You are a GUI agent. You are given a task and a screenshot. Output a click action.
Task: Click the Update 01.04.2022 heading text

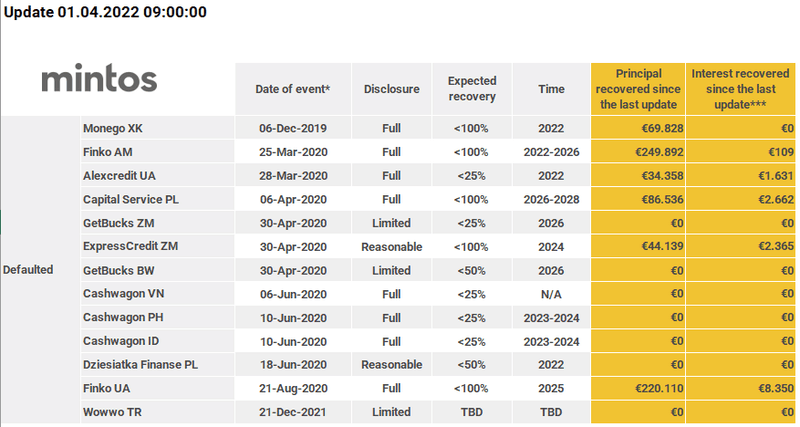(x=105, y=12)
